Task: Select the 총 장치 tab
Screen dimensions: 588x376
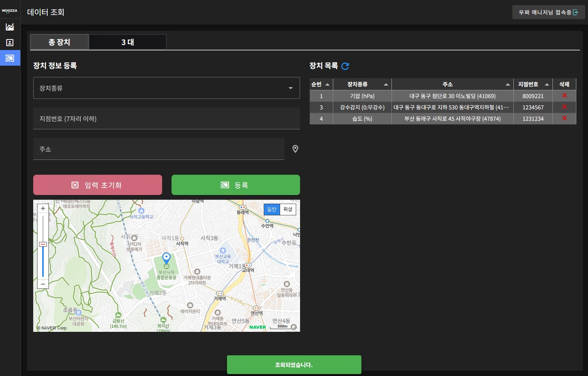Action: pos(59,42)
